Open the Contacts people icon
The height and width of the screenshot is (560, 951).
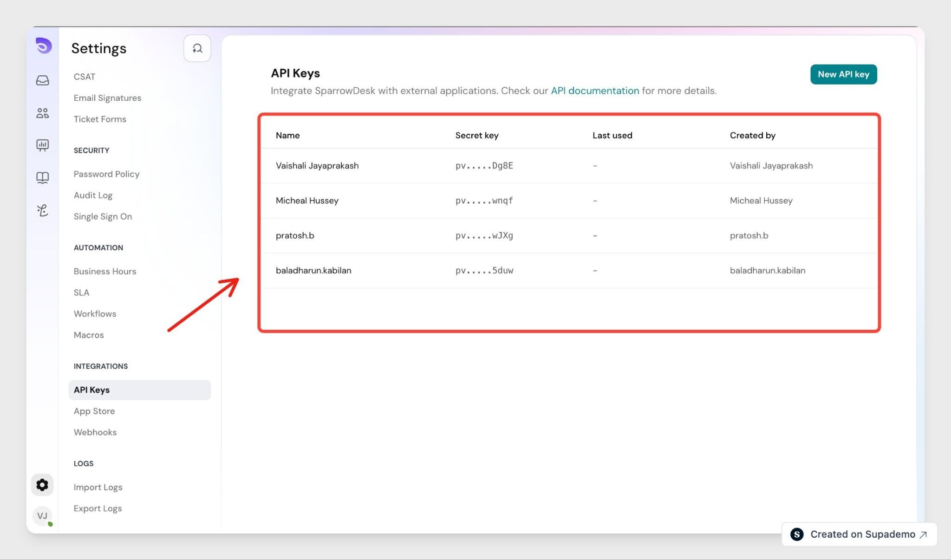pyautogui.click(x=43, y=113)
